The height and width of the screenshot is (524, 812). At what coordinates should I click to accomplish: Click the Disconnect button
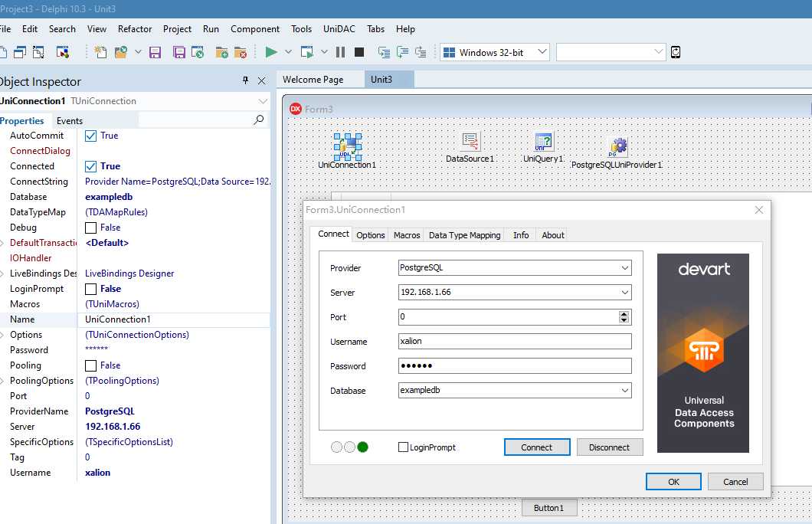610,447
